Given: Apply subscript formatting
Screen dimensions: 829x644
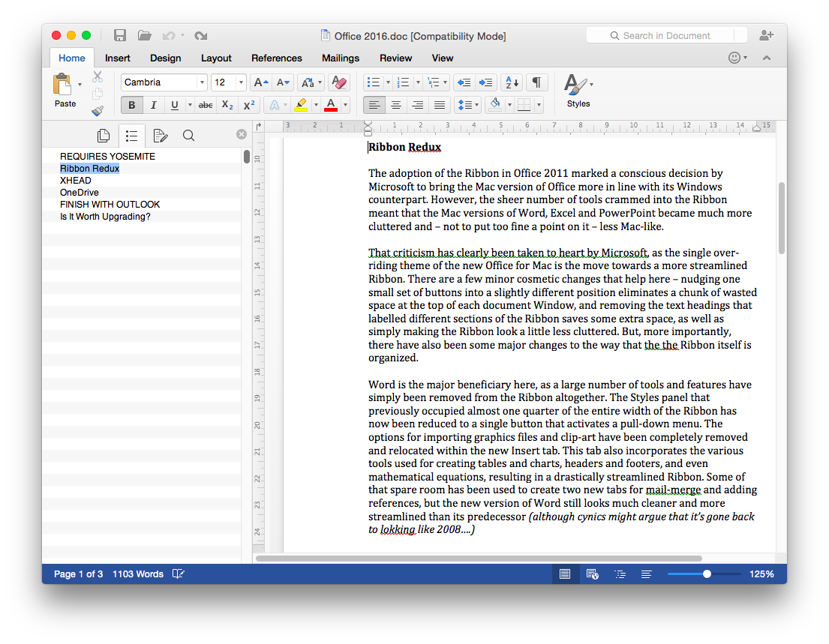Looking at the screenshot, I should click(x=227, y=105).
